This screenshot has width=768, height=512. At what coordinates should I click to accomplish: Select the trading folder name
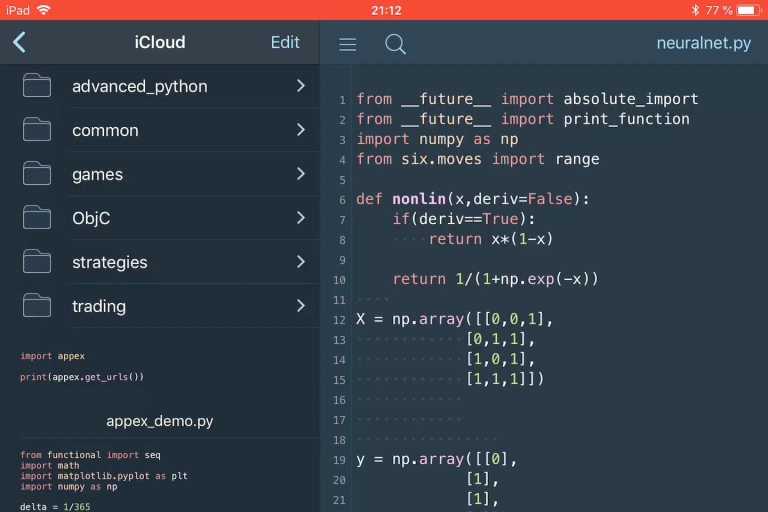99,307
